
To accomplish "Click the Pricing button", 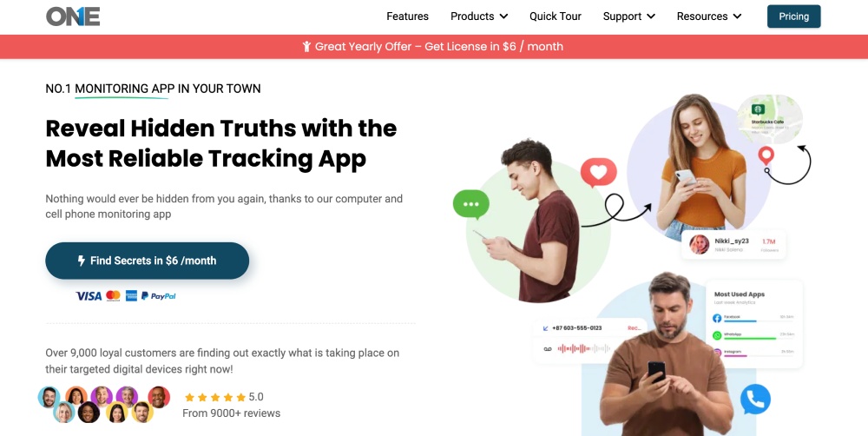I will click(x=794, y=16).
